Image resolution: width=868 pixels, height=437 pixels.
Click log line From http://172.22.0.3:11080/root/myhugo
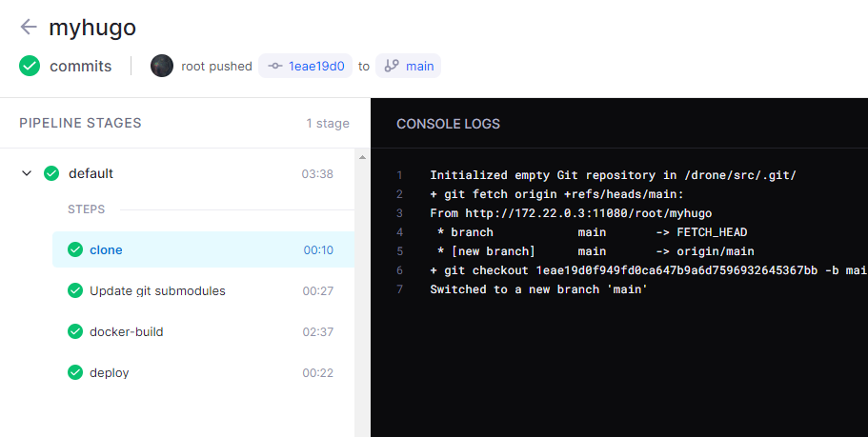[571, 213]
